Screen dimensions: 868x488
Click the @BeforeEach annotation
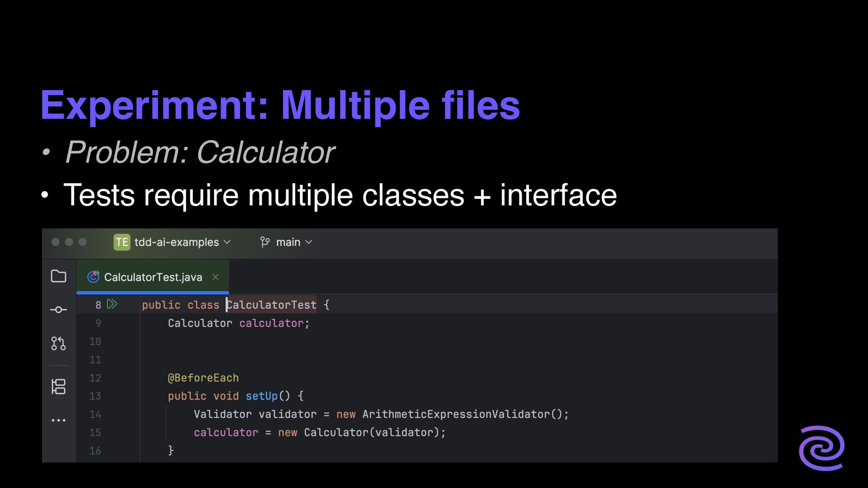click(x=203, y=378)
